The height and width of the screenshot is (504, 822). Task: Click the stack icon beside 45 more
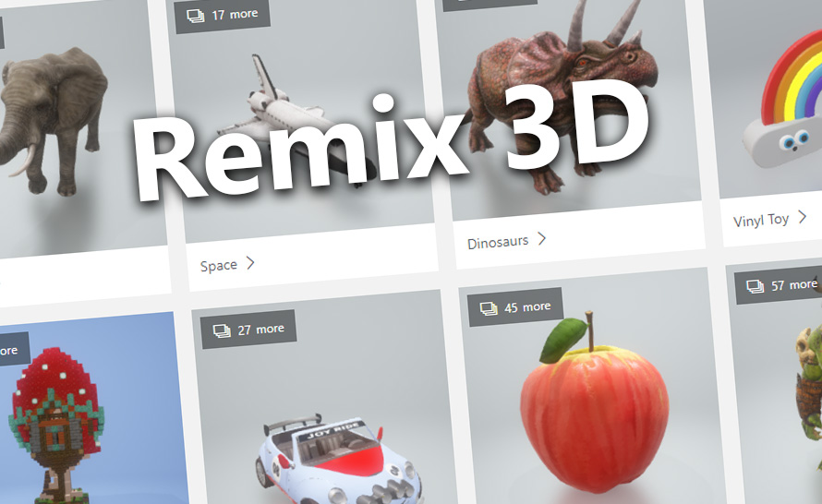click(489, 308)
